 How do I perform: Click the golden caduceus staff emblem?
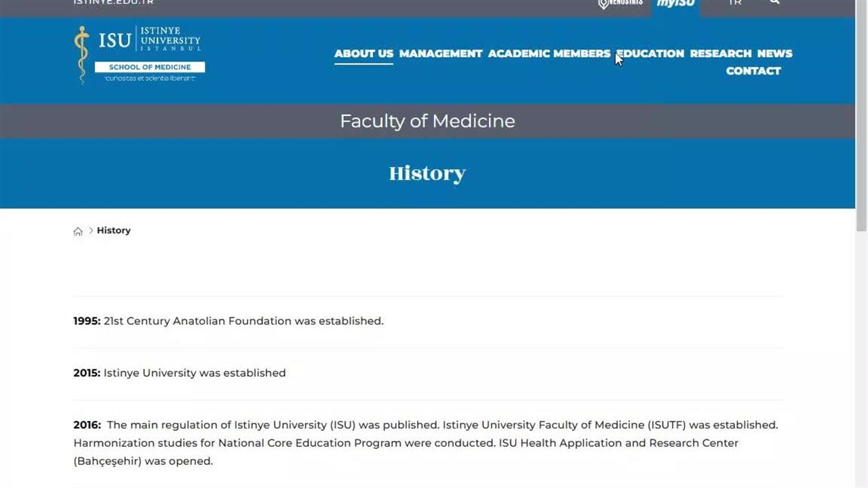(x=82, y=54)
